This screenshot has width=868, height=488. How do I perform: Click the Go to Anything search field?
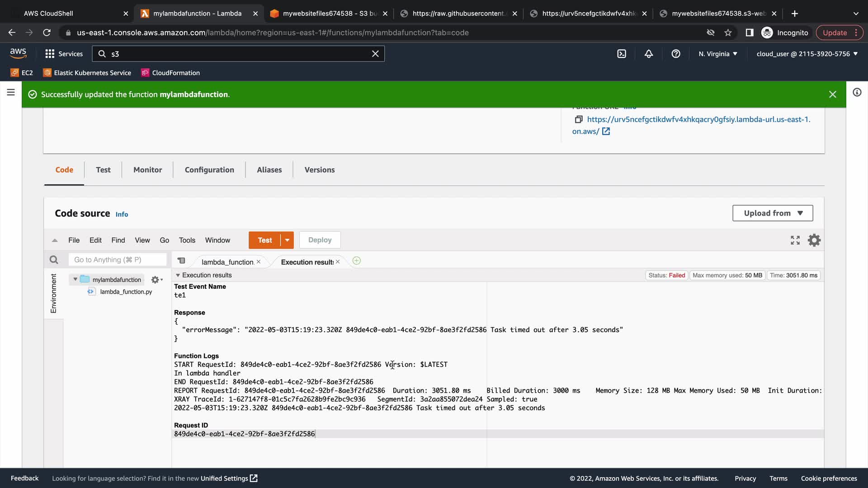tap(118, 260)
